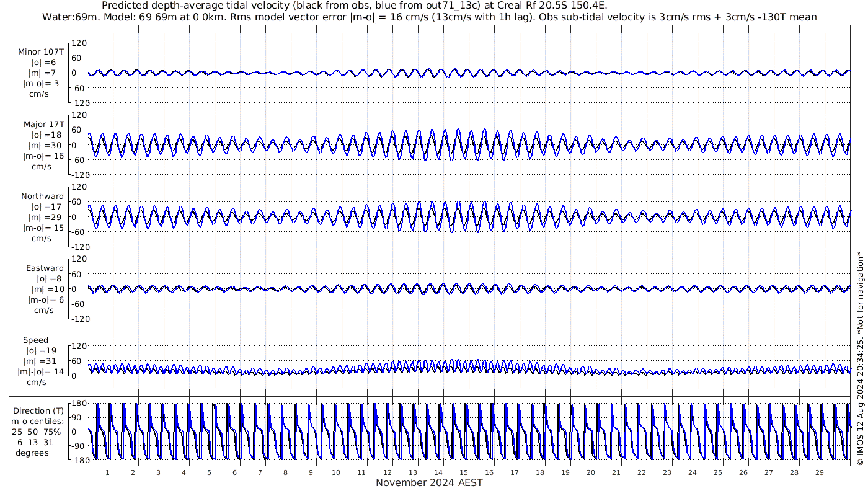868x496 pixels.
Task: Click '|m-o|= 16' in the Major panel
Action: click(x=44, y=156)
